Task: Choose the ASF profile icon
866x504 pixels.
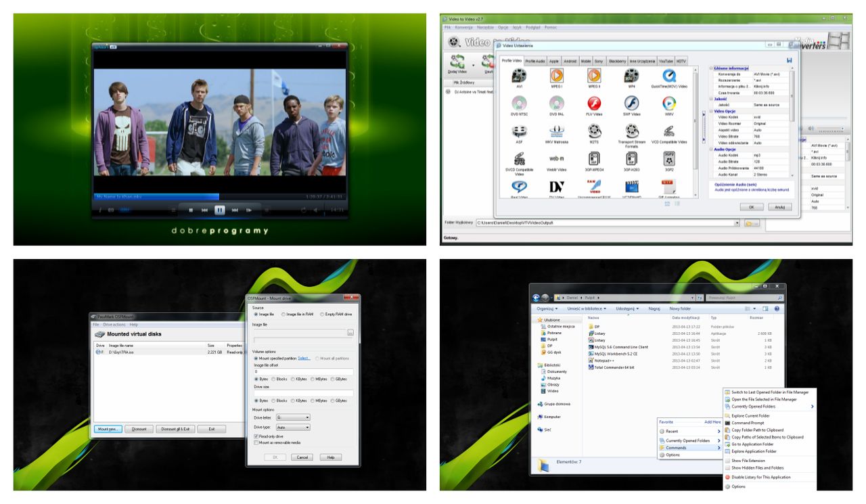Action: coord(520,131)
